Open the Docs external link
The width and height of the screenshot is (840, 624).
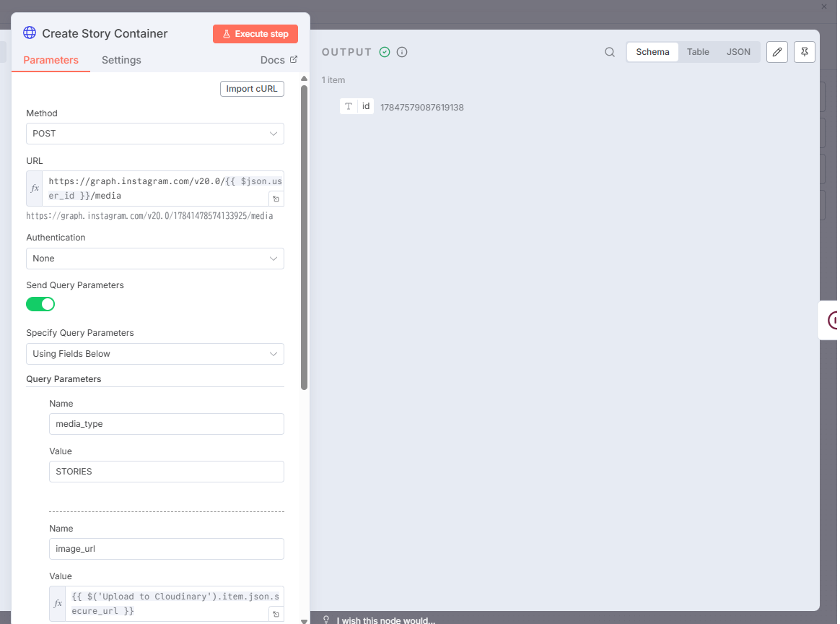[x=279, y=60]
